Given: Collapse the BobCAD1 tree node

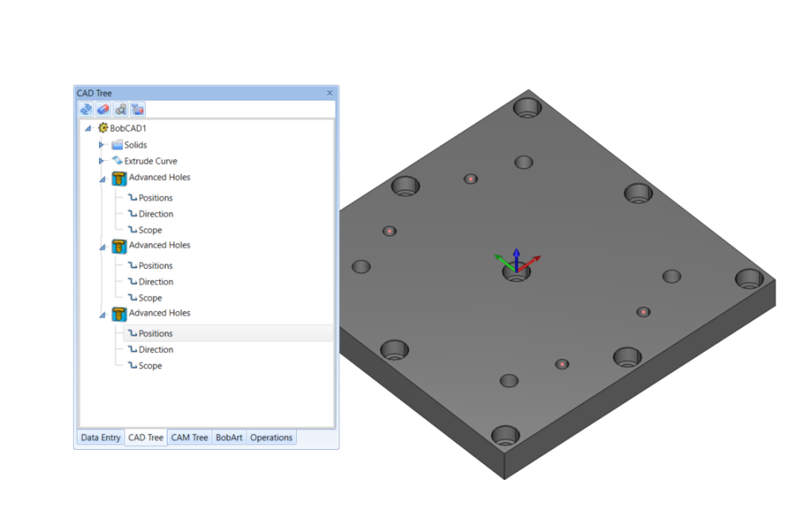Looking at the screenshot, I should click(87, 128).
